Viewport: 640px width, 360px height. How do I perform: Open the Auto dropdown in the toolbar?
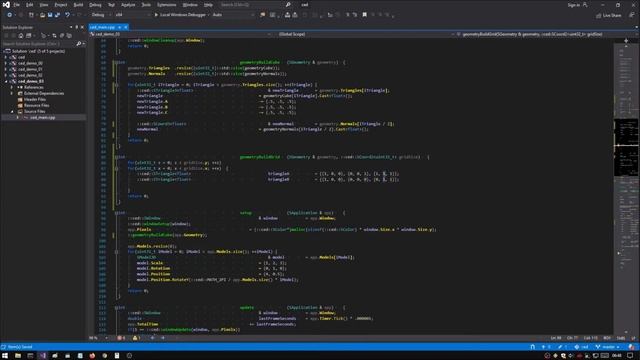tap(233, 15)
